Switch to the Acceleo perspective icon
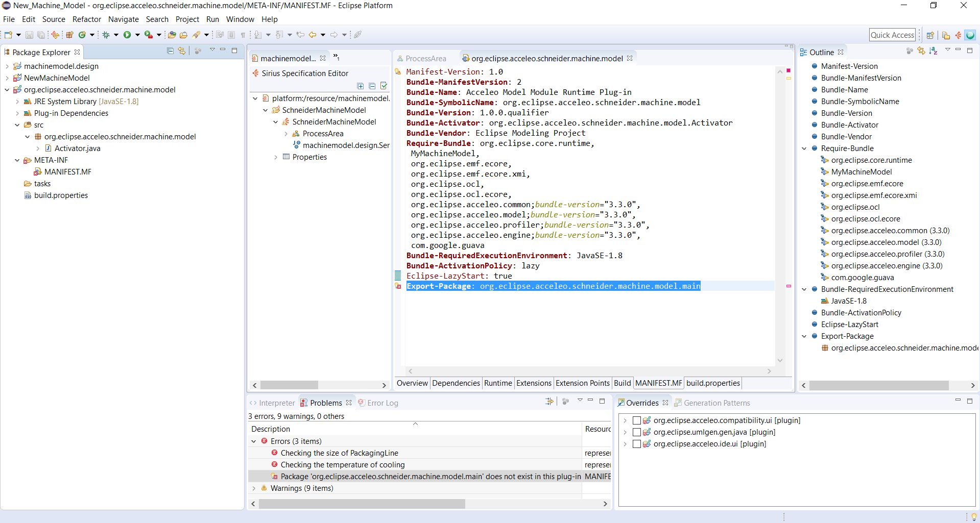 pos(970,35)
